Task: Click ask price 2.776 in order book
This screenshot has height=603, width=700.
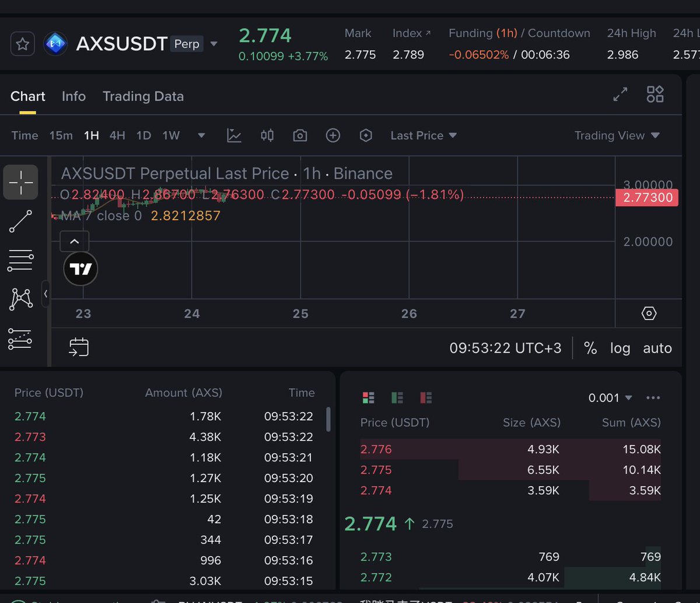Action: (376, 449)
